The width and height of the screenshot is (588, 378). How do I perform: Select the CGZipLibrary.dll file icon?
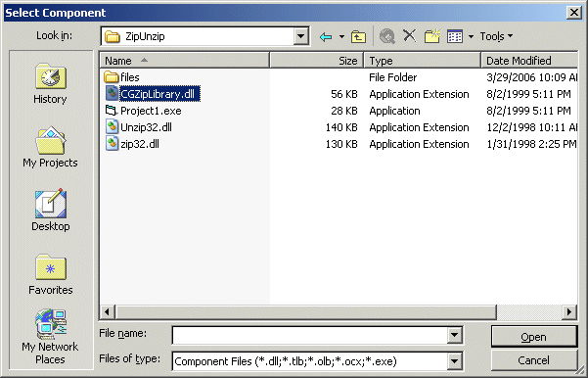(x=112, y=93)
